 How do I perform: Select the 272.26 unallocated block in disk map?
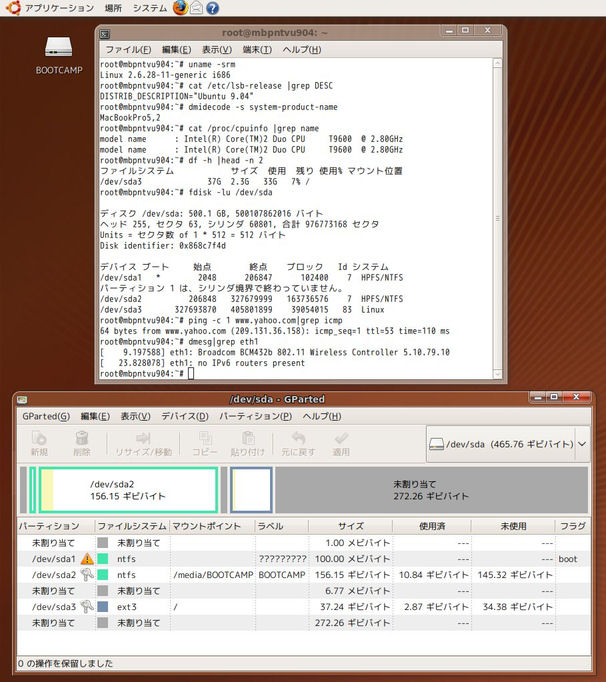(x=432, y=490)
